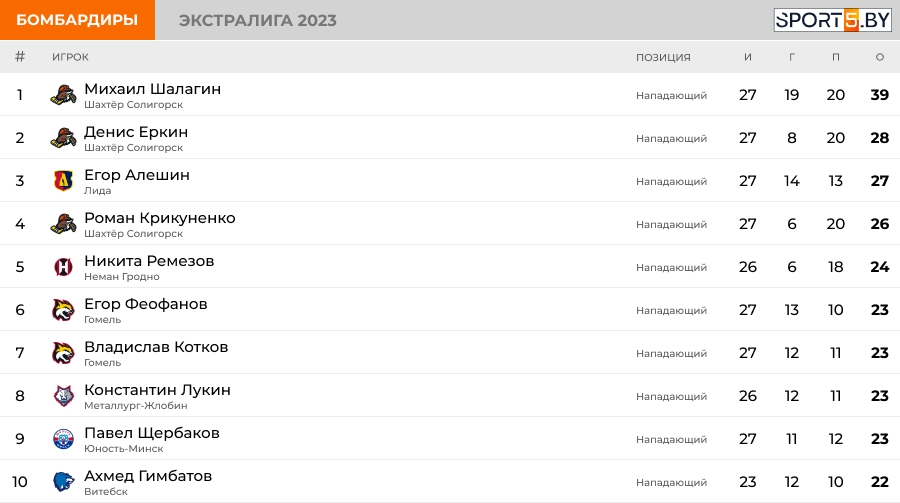Click the Гомель logo beside Егор Феофанов

click(63, 310)
